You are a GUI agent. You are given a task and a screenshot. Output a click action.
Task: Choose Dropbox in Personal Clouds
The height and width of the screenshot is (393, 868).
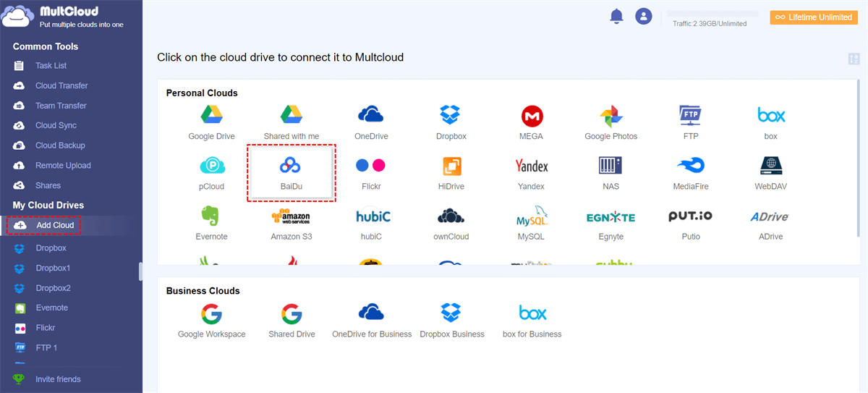point(451,122)
